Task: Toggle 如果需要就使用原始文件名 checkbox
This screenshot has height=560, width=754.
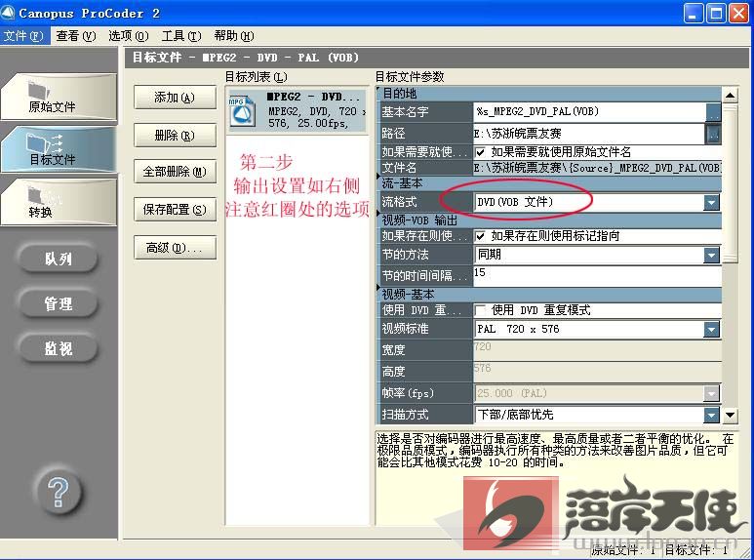Action: click(480, 152)
